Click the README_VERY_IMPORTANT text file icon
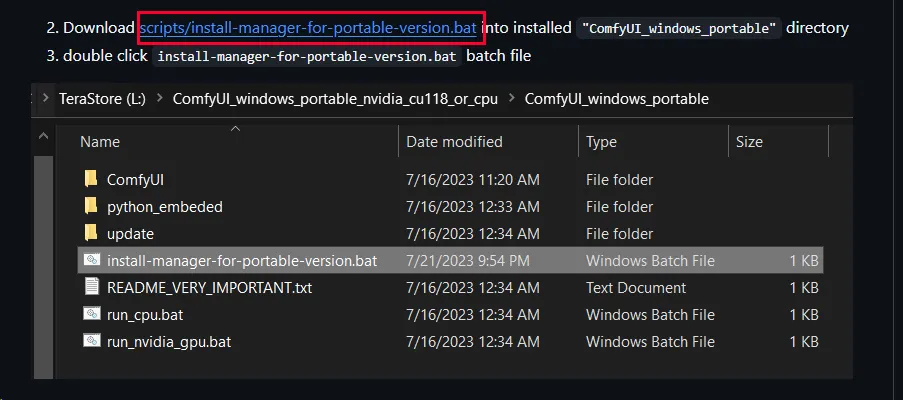The image size is (903, 400). pyautogui.click(x=91, y=287)
